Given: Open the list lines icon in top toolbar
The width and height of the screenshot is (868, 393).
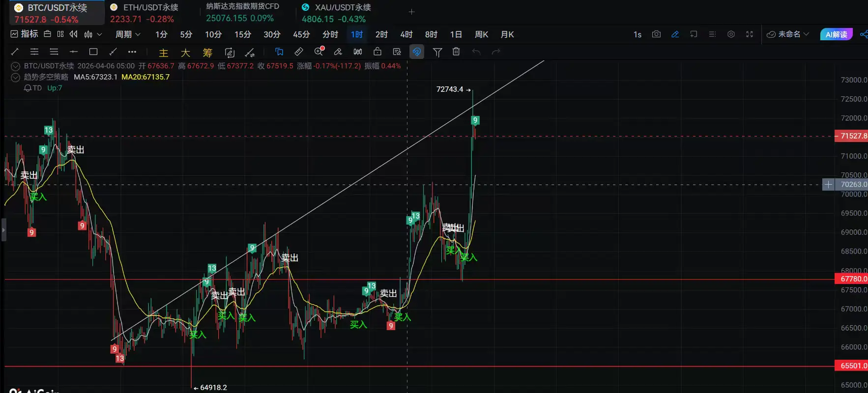Looking at the screenshot, I should click(712, 34).
